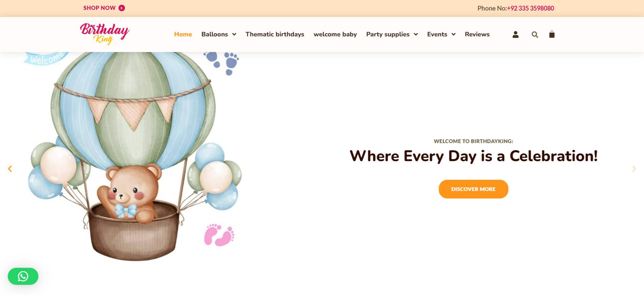Expand the Party supplies dropdown arrow
The height and width of the screenshot is (295, 644).
pos(416,34)
